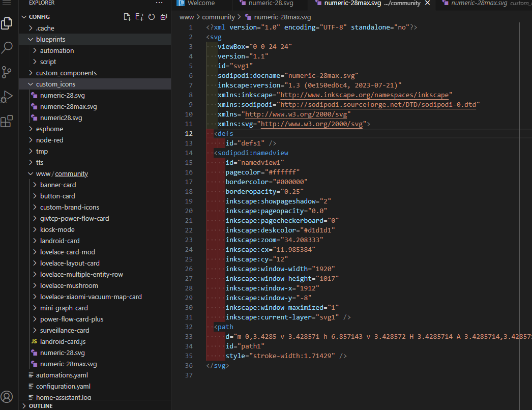This screenshot has width=532, height=410.
Task: Refresh the Explorer file tree
Action: coord(152,17)
